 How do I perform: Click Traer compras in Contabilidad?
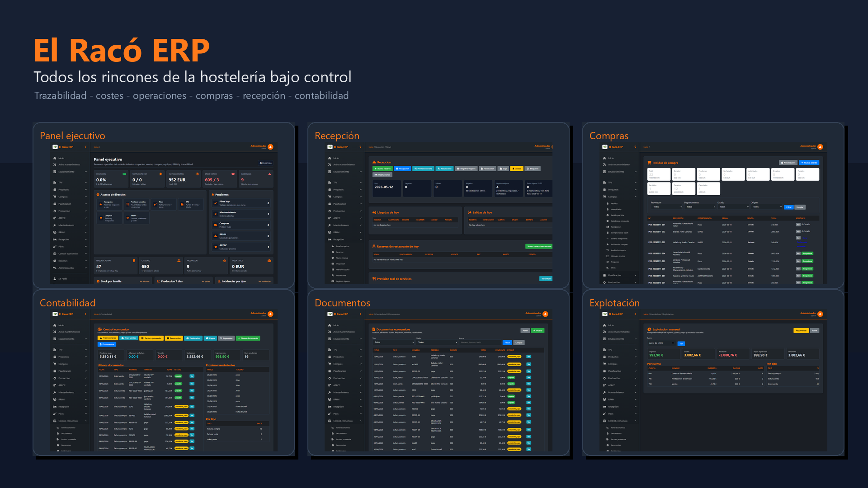[x=108, y=338]
